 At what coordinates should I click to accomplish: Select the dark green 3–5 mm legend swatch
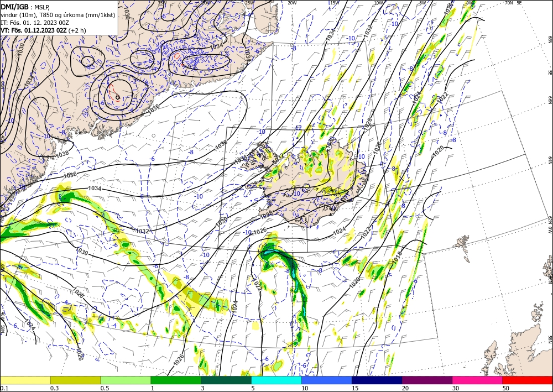pyautogui.click(x=226, y=380)
